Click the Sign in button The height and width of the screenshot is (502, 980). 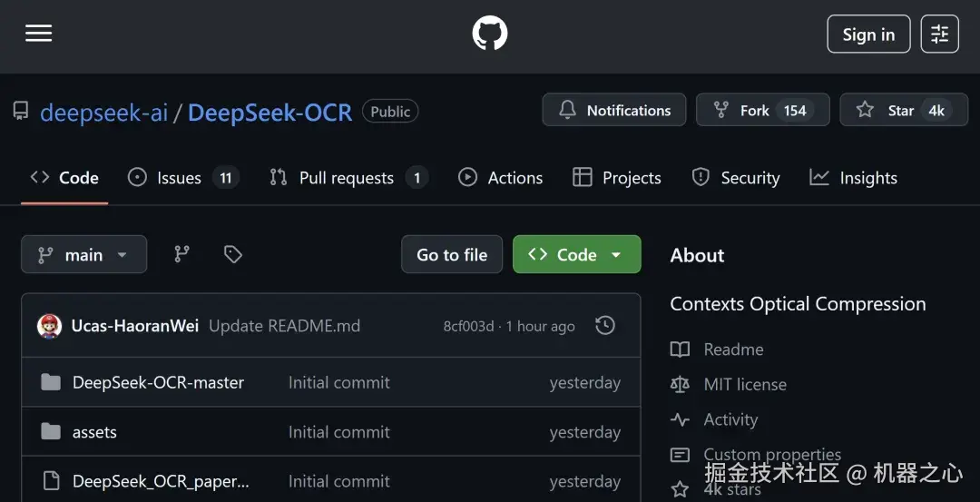pyautogui.click(x=867, y=34)
